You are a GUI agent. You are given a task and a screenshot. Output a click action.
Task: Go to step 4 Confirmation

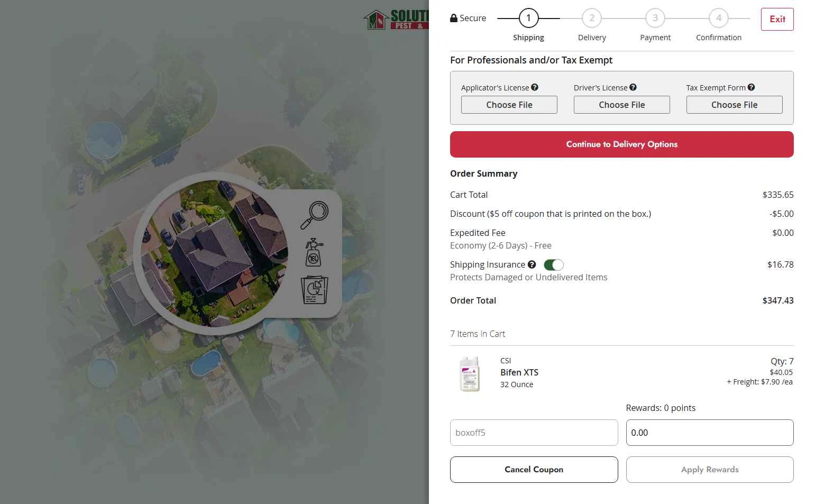tap(719, 18)
